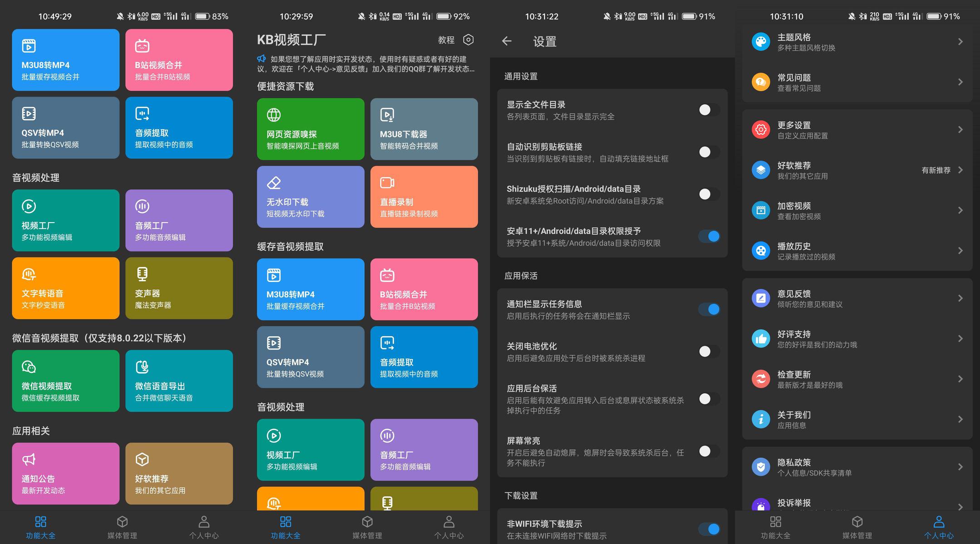Select 个人中心 tab in first screen
The height and width of the screenshot is (544, 980).
point(204,527)
